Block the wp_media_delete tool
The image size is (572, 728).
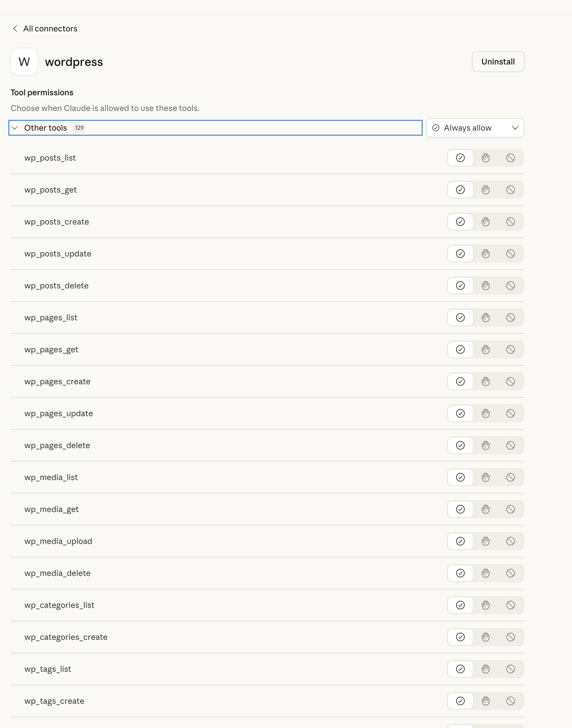click(510, 573)
